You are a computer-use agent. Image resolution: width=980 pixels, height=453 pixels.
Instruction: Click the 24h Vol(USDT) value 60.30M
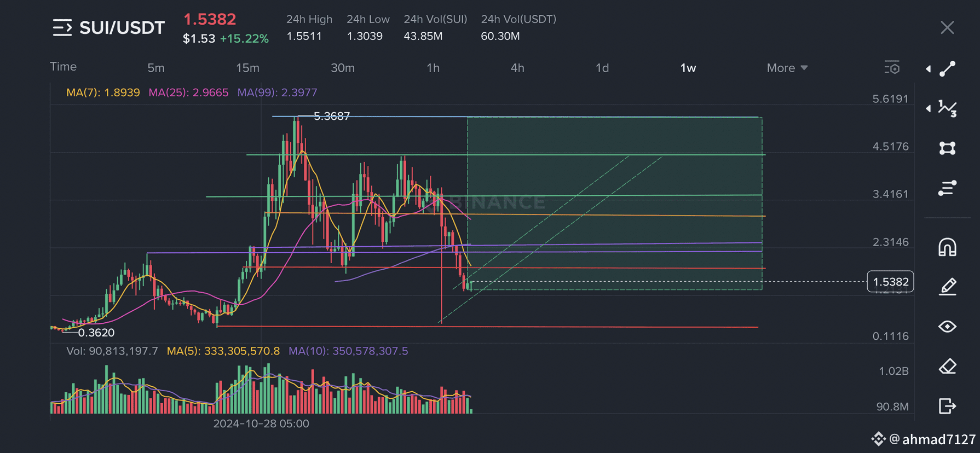(500, 36)
